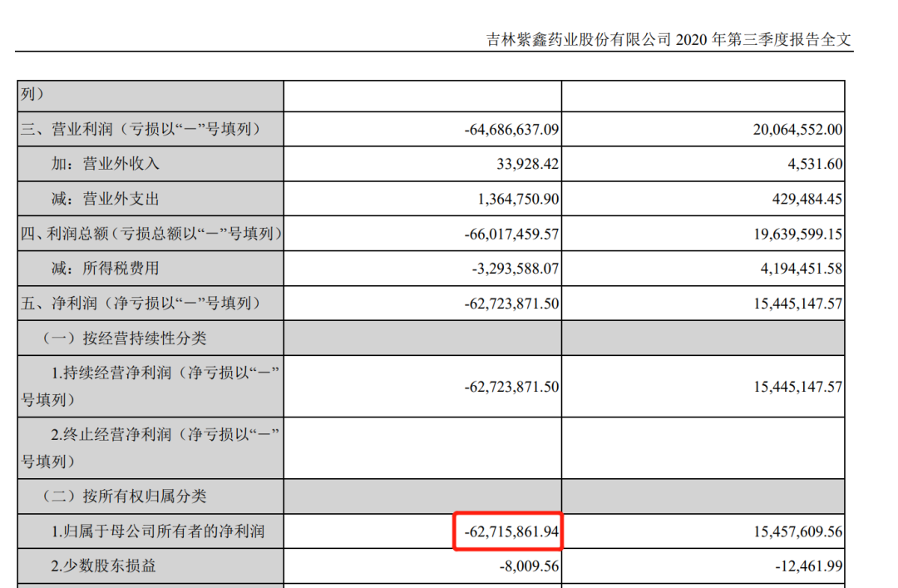Image resolution: width=898 pixels, height=588 pixels.
Task: Click the income tax value -3,293,588.07
Action: click(515, 269)
